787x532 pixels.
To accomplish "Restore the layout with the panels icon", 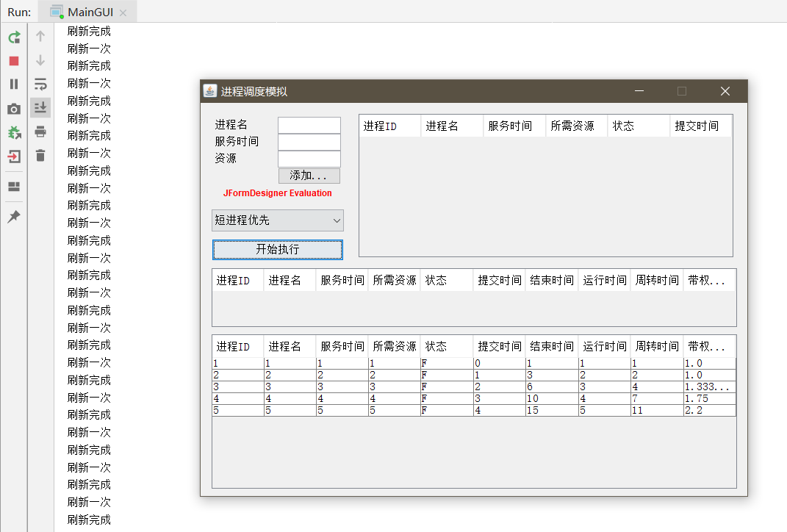I will click(x=14, y=187).
